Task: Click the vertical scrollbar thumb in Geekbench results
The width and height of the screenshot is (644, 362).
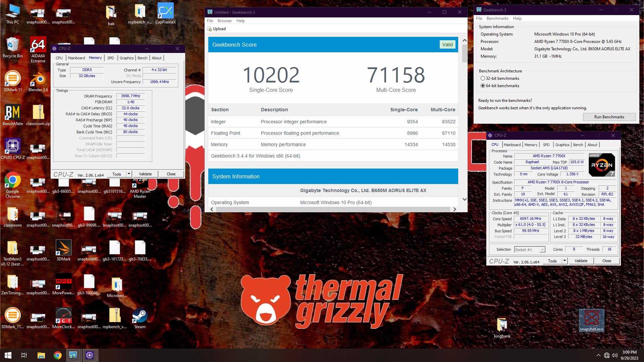Action: (x=465, y=53)
